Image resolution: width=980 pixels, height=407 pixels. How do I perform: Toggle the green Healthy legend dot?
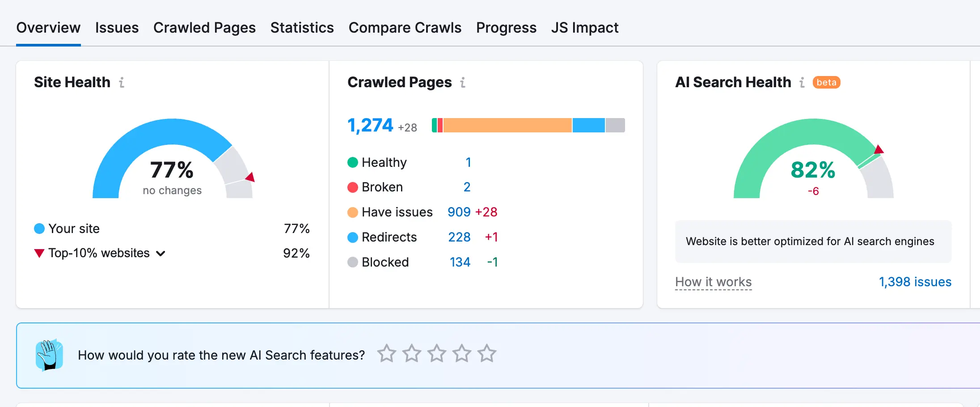point(353,162)
